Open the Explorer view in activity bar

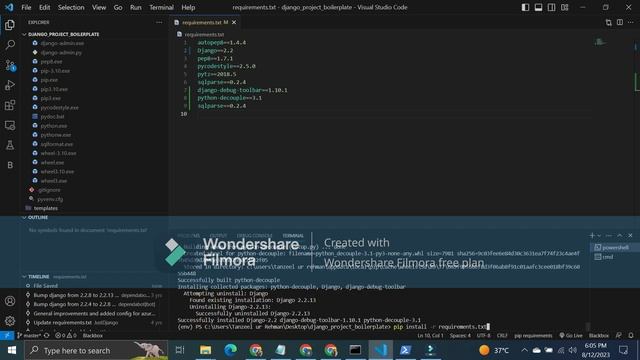10,25
